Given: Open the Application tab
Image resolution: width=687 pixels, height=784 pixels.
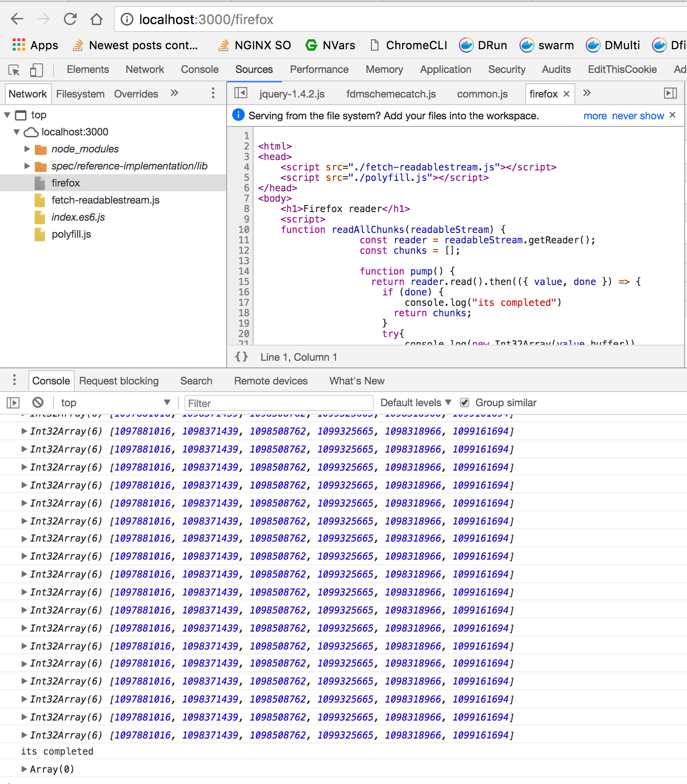Looking at the screenshot, I should (x=446, y=70).
